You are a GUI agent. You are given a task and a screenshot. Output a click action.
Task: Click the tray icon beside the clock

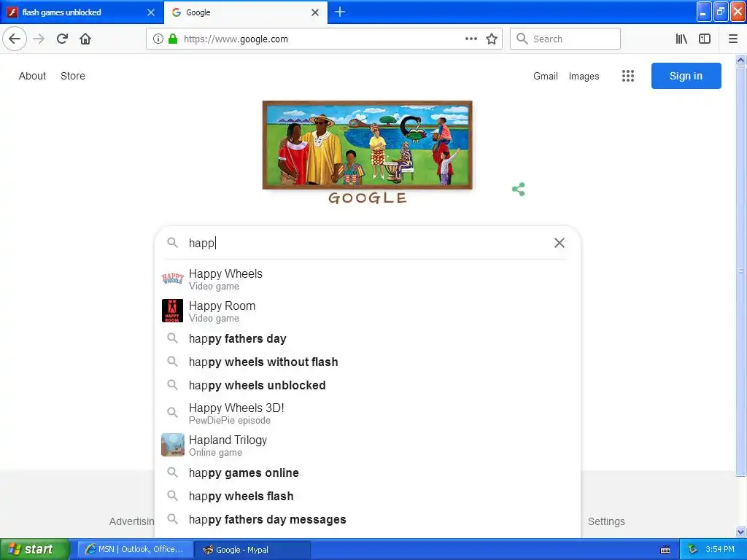(x=693, y=550)
